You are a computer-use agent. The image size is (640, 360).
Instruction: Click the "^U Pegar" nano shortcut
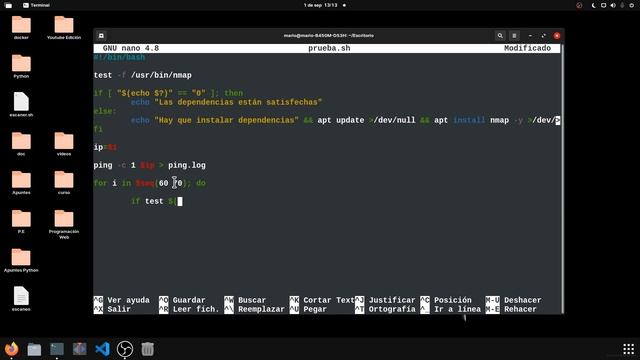click(308, 309)
